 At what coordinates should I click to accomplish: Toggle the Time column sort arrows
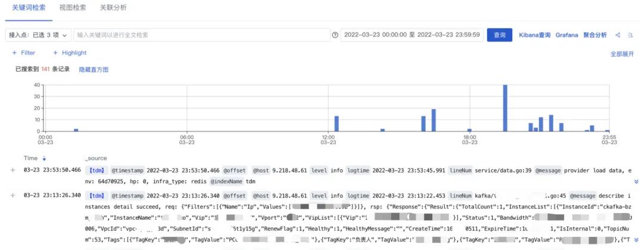44,158
